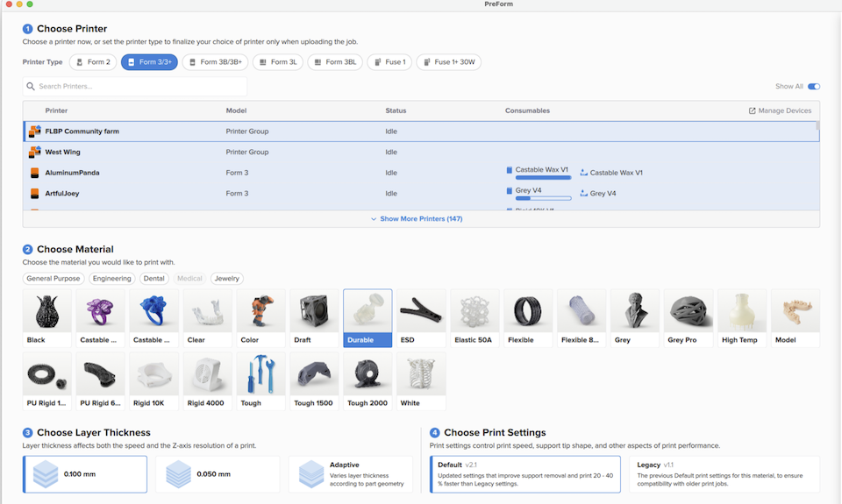Select the FLBP Community farm printer group
Image resolution: width=842 pixels, height=504 pixels.
click(x=421, y=131)
